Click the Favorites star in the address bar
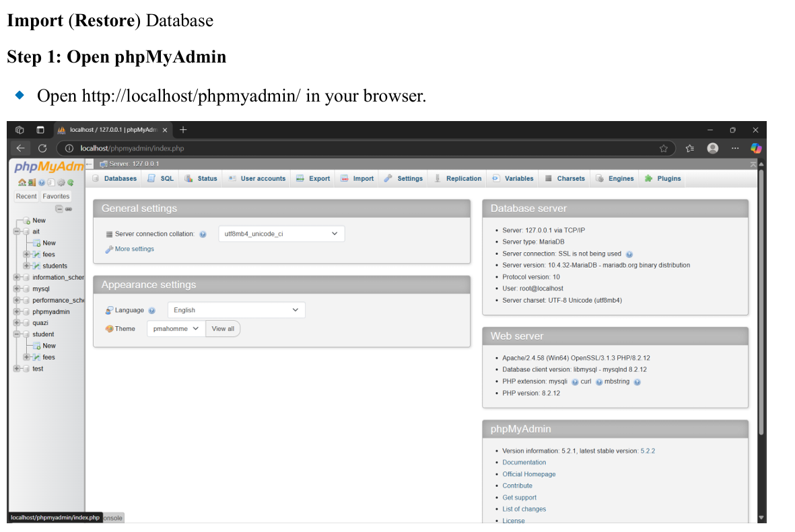The height and width of the screenshot is (532, 795). click(663, 148)
